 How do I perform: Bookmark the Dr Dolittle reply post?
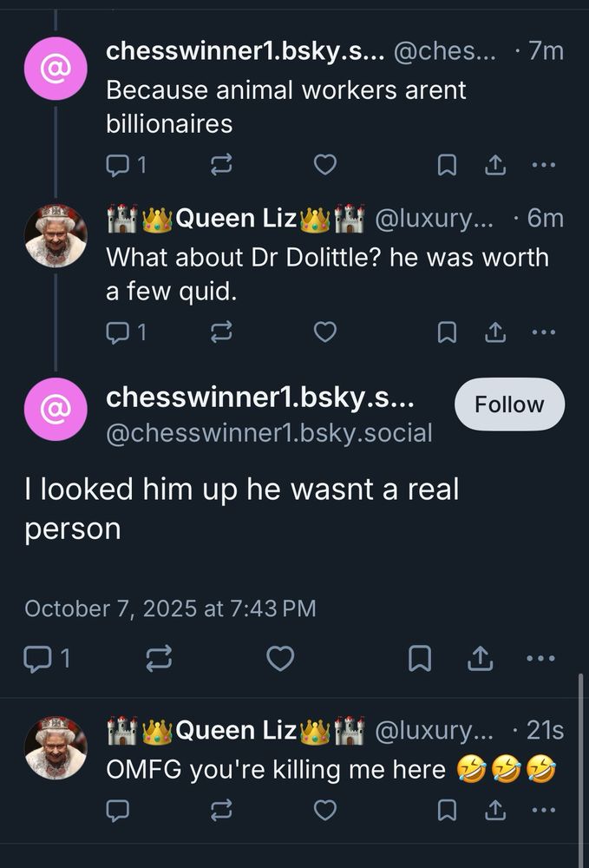pos(447,332)
